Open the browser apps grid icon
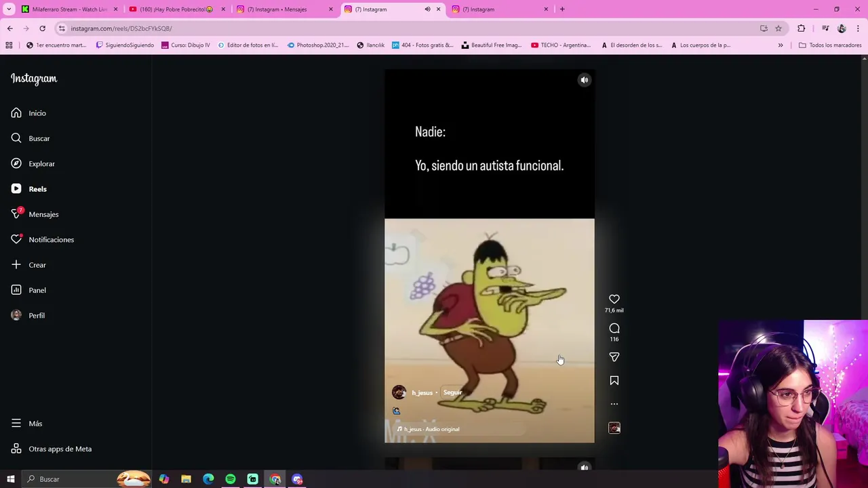 point(9,45)
